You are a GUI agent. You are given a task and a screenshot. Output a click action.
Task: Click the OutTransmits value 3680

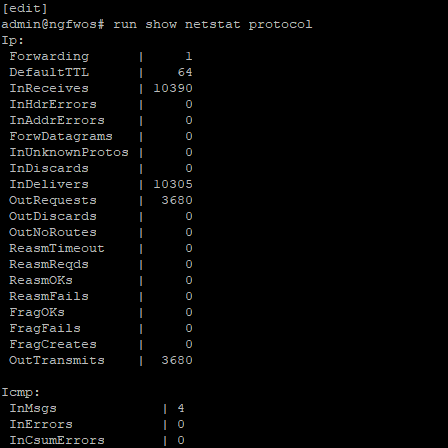tap(177, 360)
